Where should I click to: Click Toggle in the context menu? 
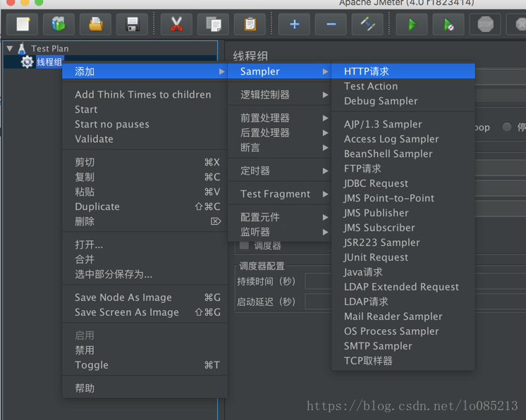tap(145, 365)
